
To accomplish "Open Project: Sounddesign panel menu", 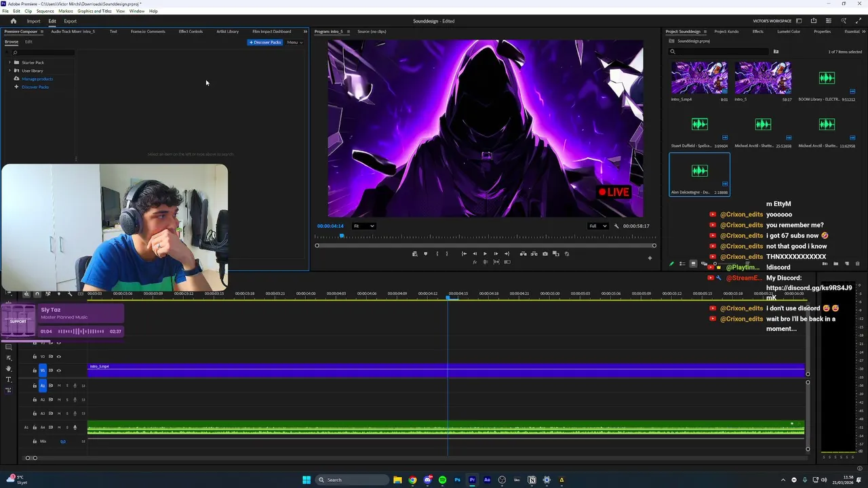I will [x=706, y=31].
